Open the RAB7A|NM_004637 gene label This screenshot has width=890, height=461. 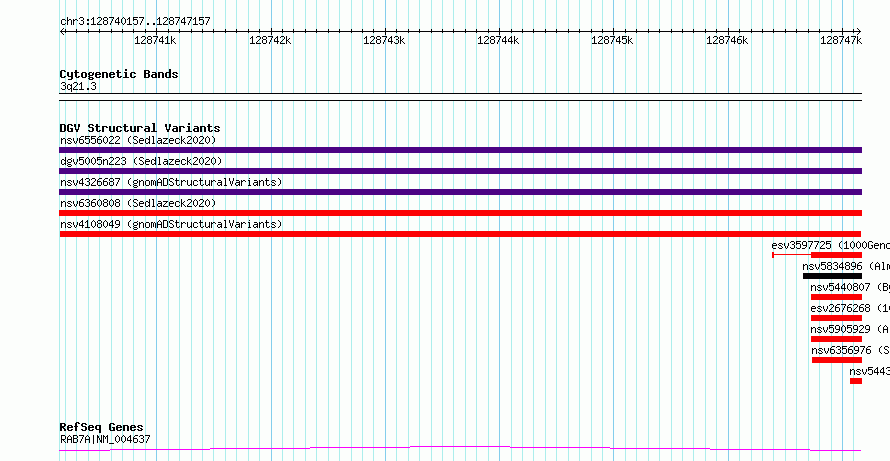[105, 439]
